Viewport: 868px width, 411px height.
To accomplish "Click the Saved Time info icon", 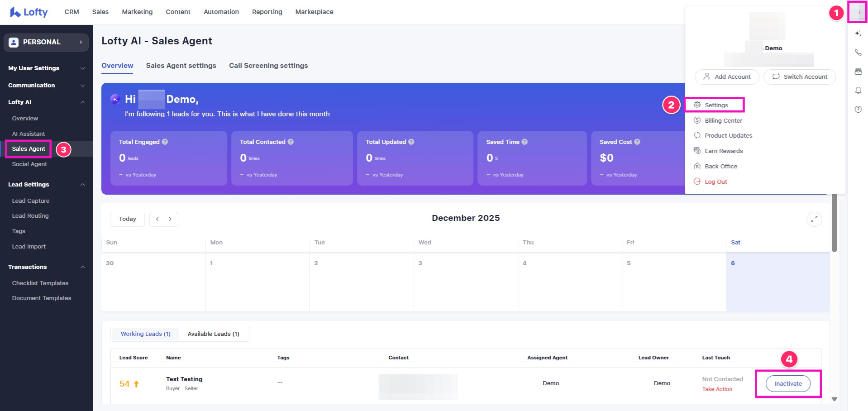I will pos(525,142).
